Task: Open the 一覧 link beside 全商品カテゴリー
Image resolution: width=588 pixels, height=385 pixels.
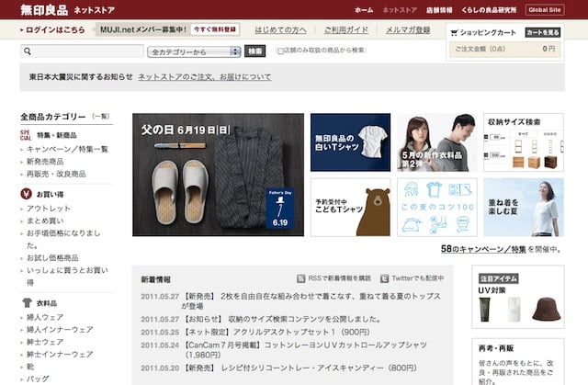Action: click(101, 117)
